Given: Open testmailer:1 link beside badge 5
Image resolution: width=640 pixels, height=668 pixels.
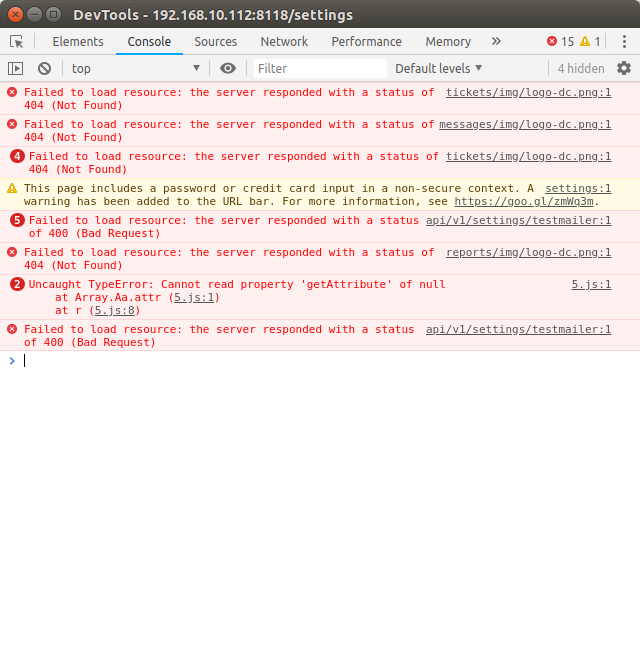Looking at the screenshot, I should 519,220.
